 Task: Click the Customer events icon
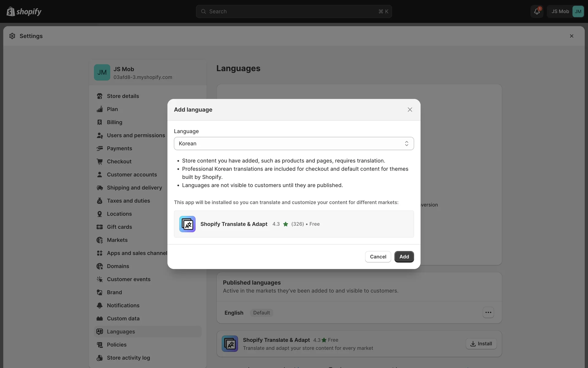[100, 279]
